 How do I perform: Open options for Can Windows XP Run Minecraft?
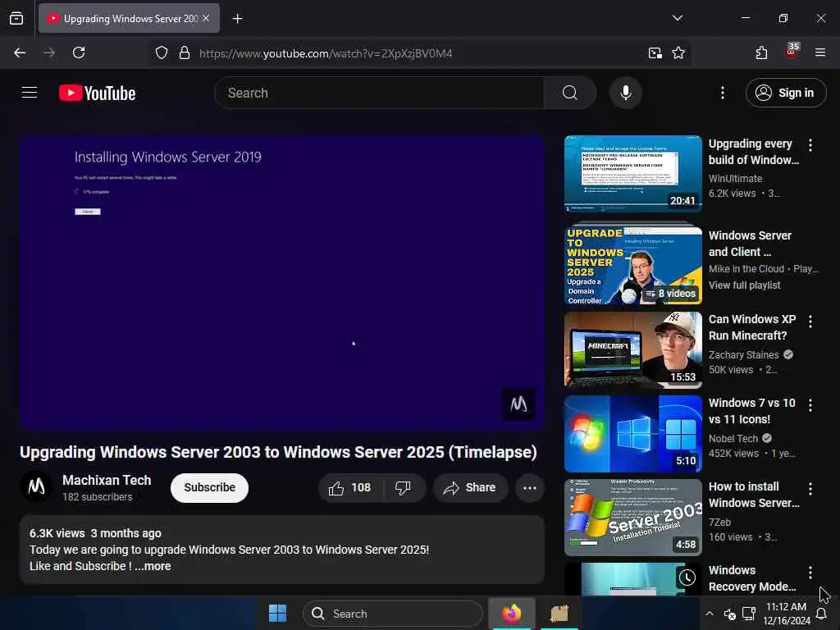[810, 321]
